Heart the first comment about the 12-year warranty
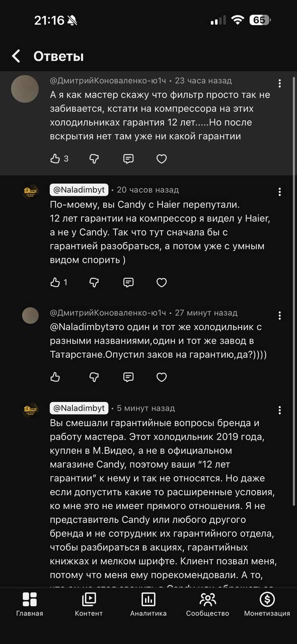 coord(161,158)
